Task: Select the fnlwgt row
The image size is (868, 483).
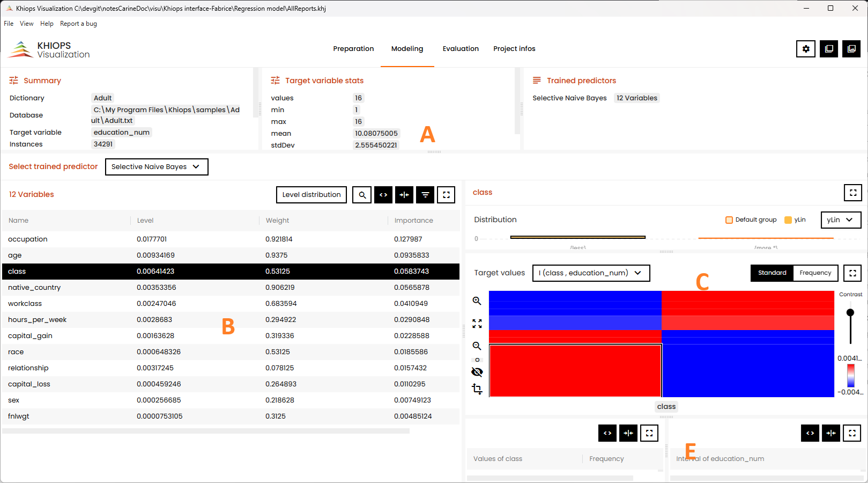Action: click(231, 416)
